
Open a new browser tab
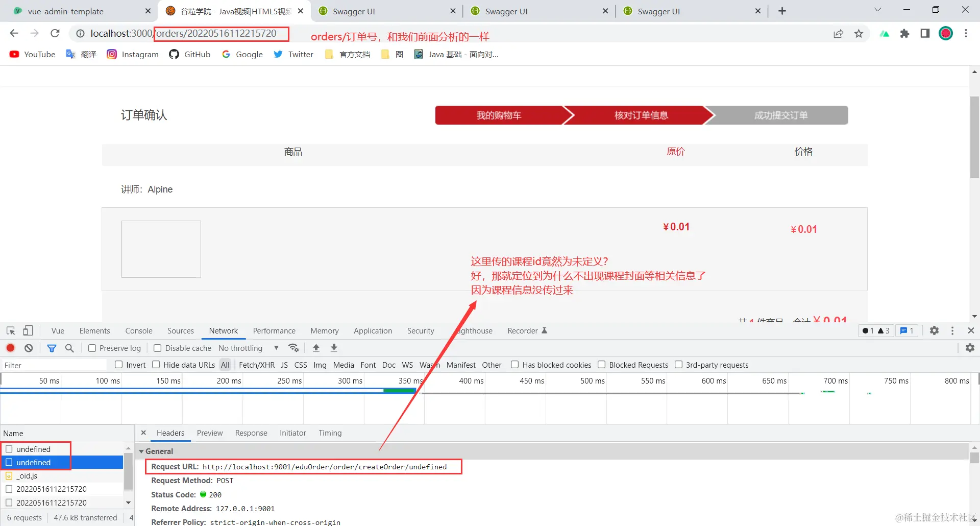[x=782, y=11]
